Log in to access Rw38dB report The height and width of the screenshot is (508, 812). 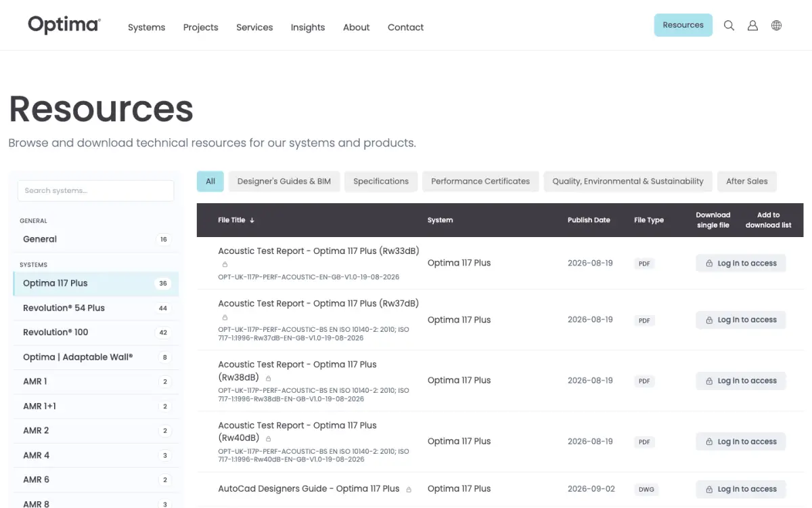pyautogui.click(x=741, y=381)
